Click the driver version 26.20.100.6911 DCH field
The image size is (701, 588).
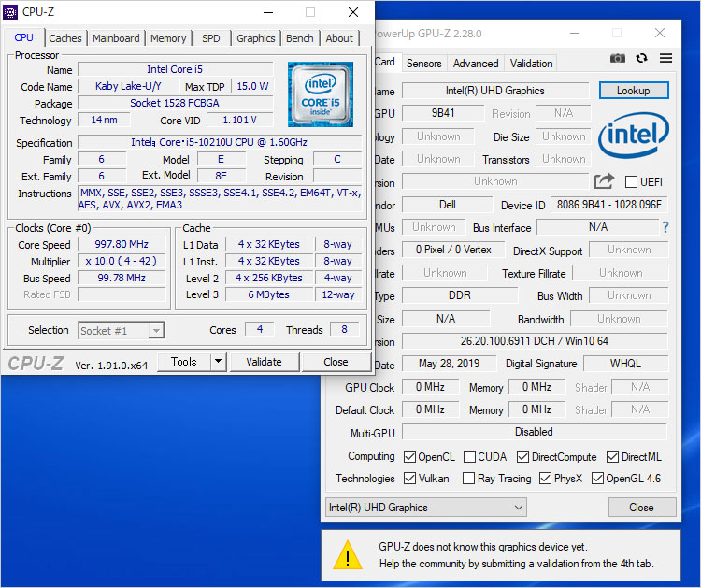coord(535,341)
